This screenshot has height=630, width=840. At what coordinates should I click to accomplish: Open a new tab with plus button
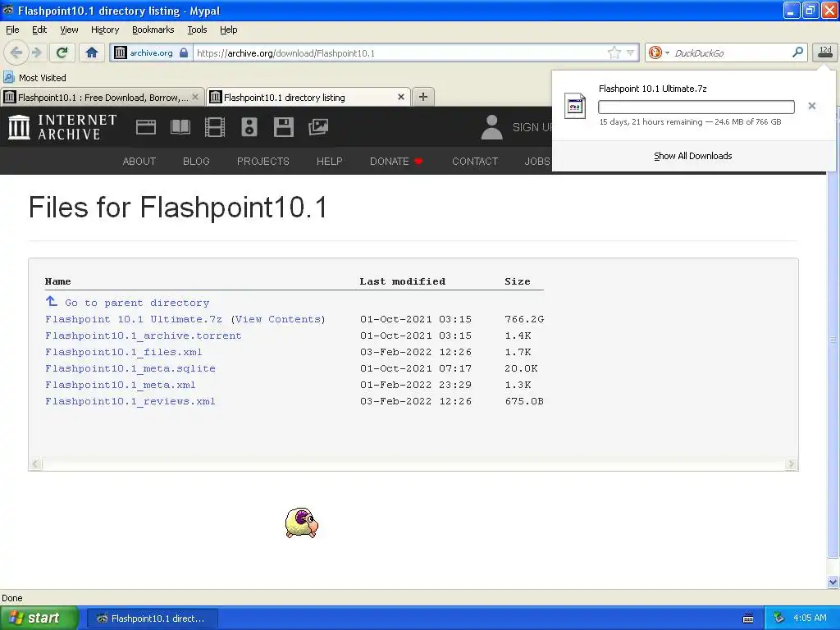coord(423,97)
